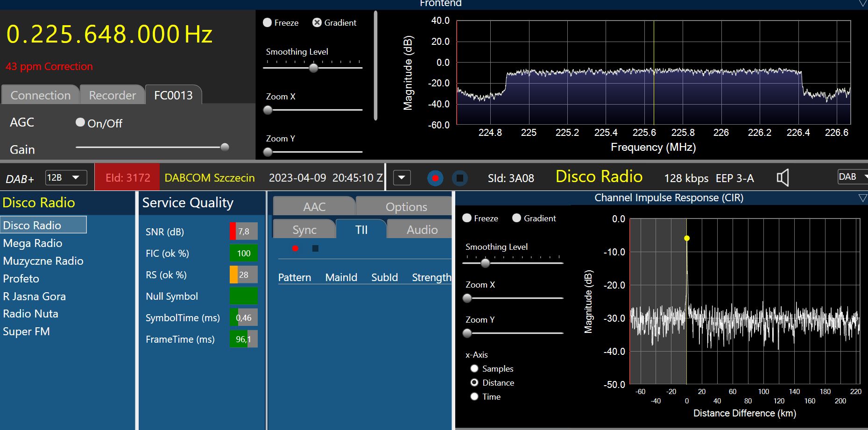
Task: Open the DAB mode dropdown
Action: click(853, 177)
